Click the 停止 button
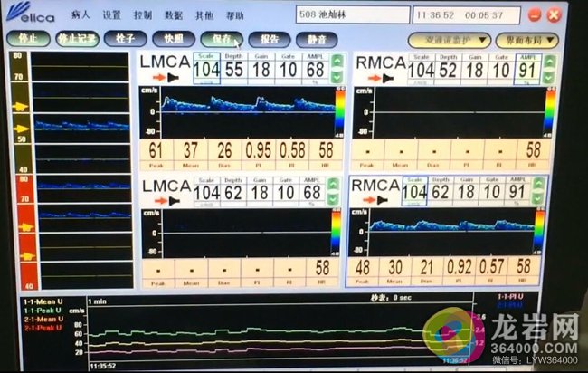The width and height of the screenshot is (588, 373). (x=28, y=38)
